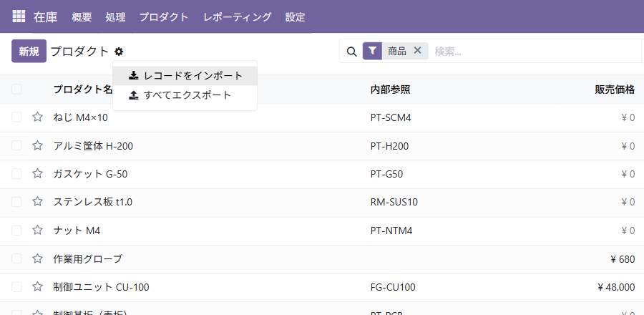
Task: Sort by the 内部参照 column header
Action: [x=390, y=89]
